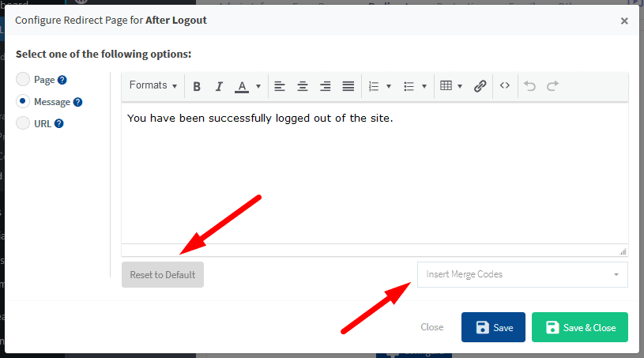Align text to the left
The height and width of the screenshot is (358, 644).
[x=280, y=86]
